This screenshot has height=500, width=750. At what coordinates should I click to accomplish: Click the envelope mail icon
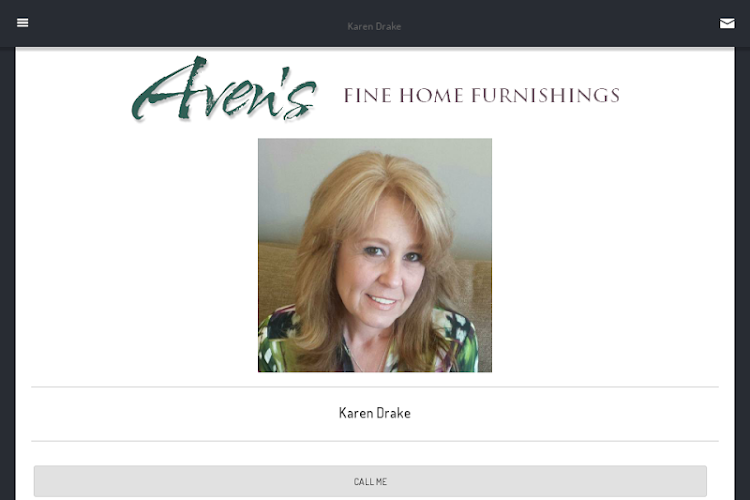coord(727,23)
